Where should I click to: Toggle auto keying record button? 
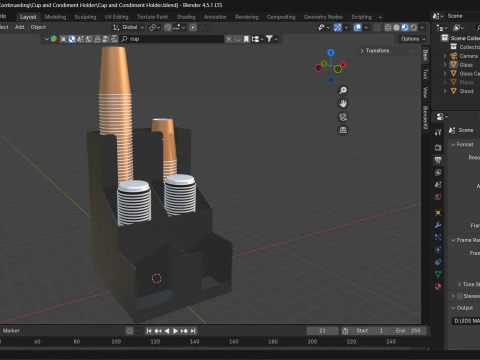pyautogui.click(x=129, y=331)
